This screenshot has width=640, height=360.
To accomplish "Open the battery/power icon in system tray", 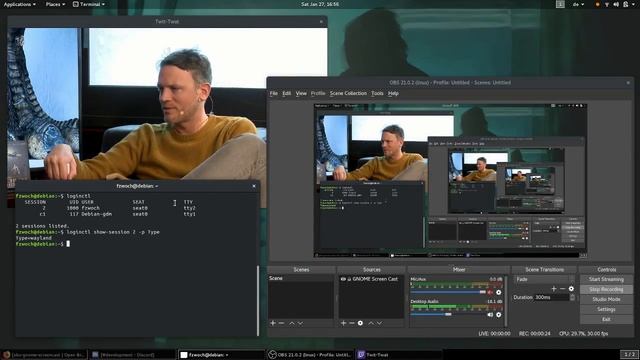I will [x=626, y=4].
